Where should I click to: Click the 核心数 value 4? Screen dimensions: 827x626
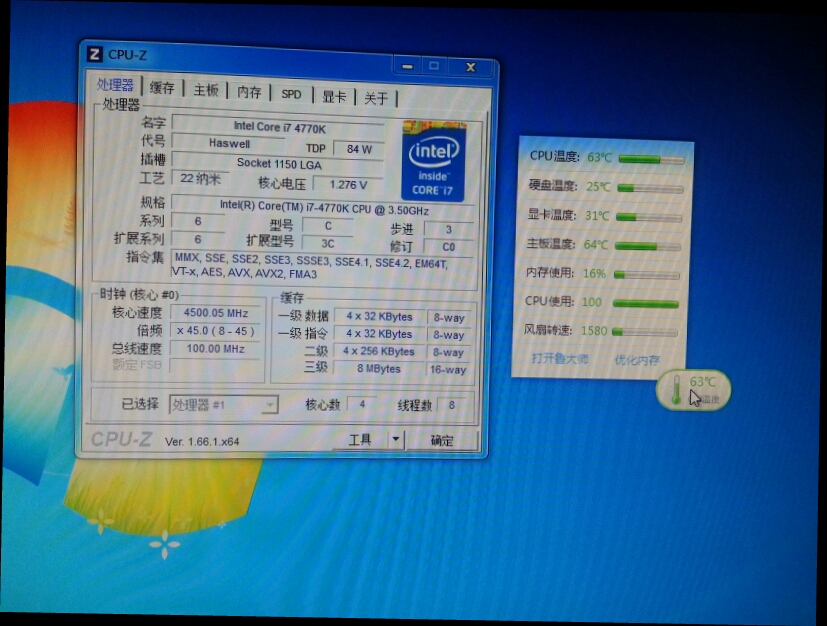point(362,404)
